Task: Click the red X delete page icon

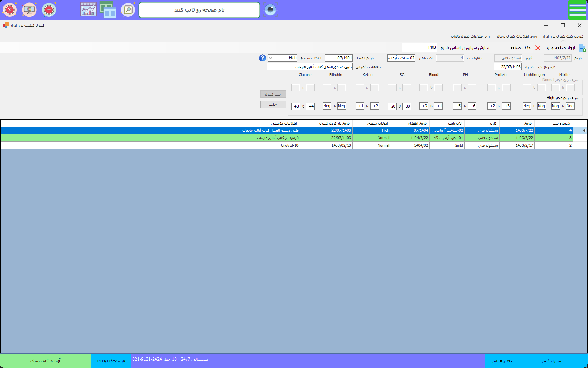Action: click(x=538, y=48)
